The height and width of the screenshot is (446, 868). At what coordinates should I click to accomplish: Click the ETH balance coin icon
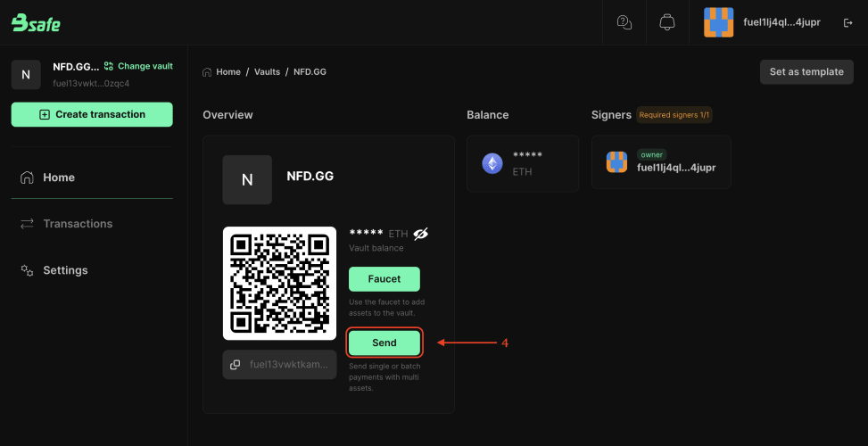(x=492, y=164)
